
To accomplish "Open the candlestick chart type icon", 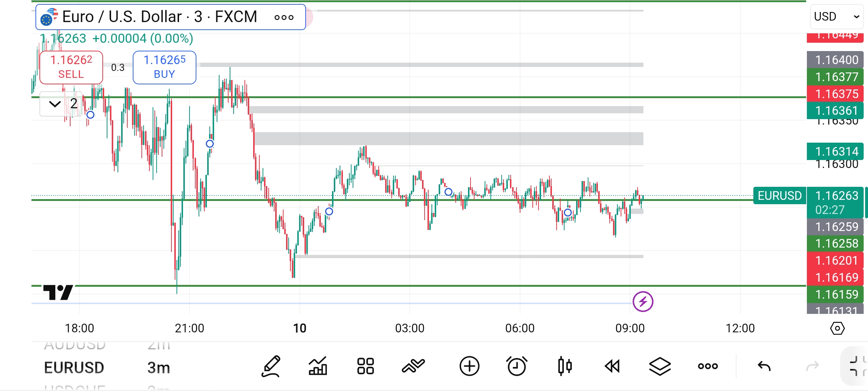I will [565, 366].
